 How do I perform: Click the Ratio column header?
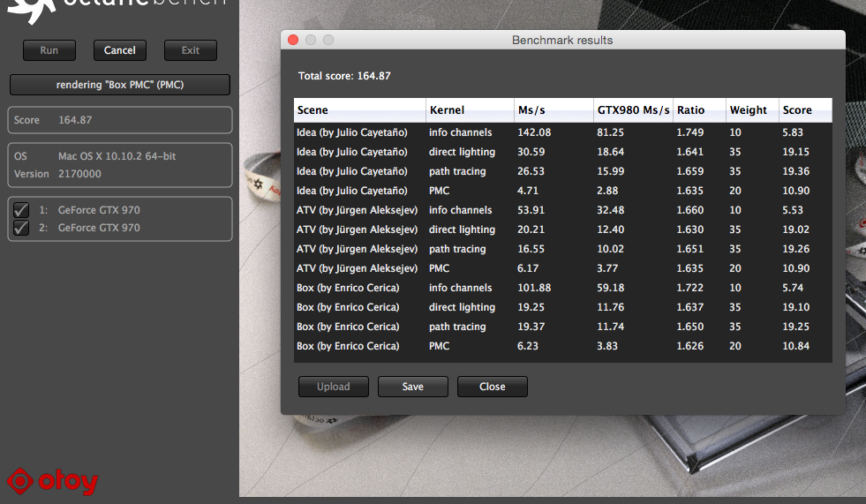click(x=700, y=109)
